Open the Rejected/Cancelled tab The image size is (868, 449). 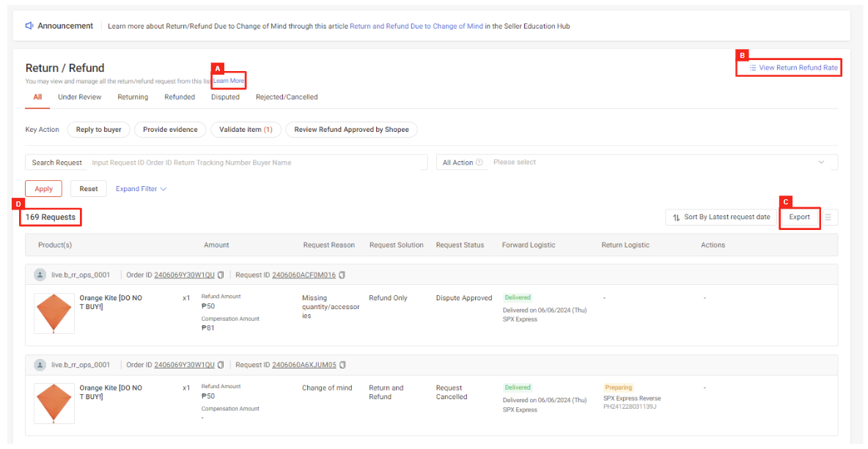tap(286, 97)
